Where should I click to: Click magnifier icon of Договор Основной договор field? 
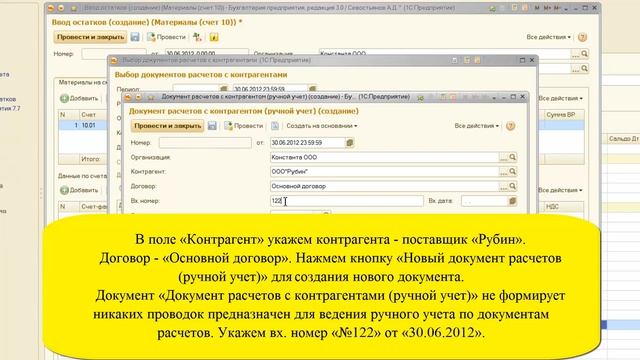point(513,186)
